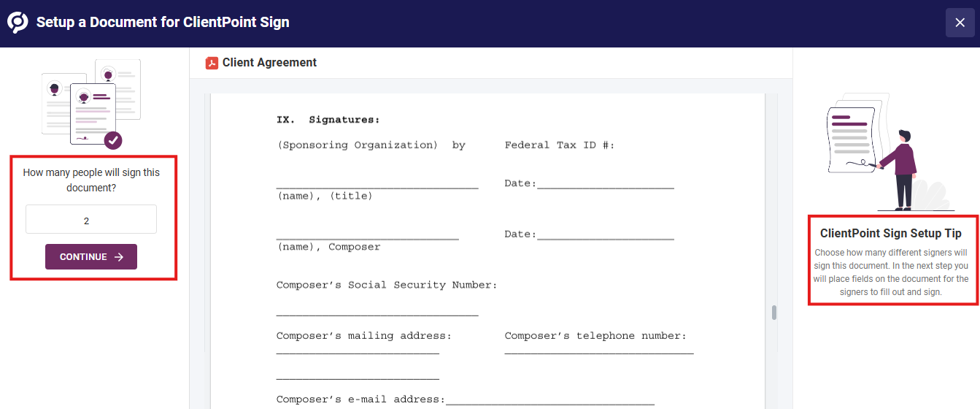
Task: Click the document preview scrollbar thumb
Action: point(774,313)
